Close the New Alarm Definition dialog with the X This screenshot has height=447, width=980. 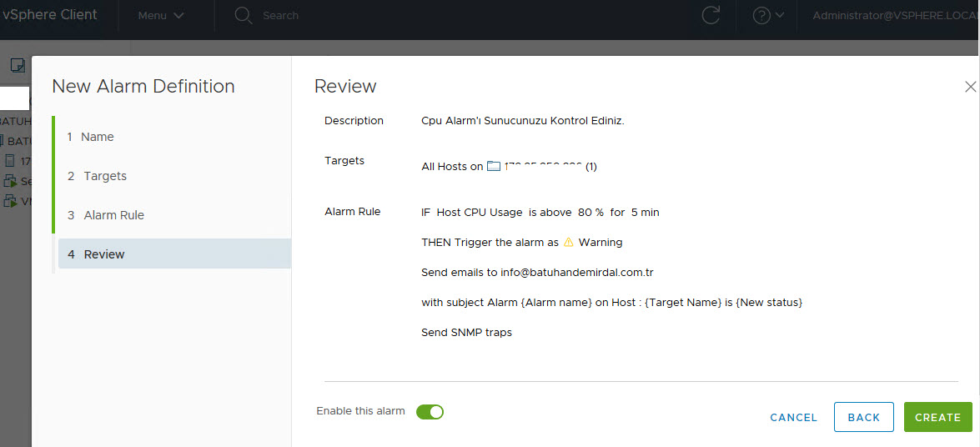(x=970, y=87)
